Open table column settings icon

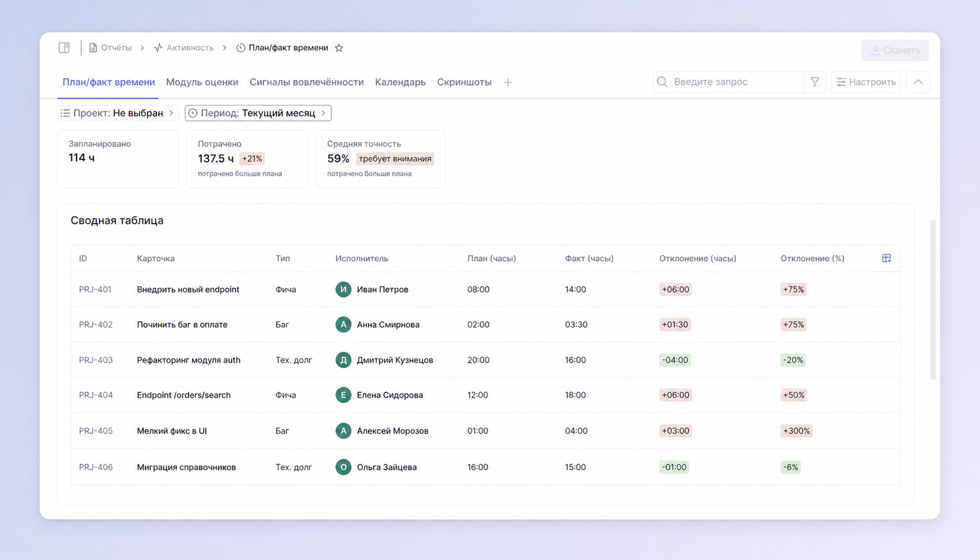(x=887, y=258)
